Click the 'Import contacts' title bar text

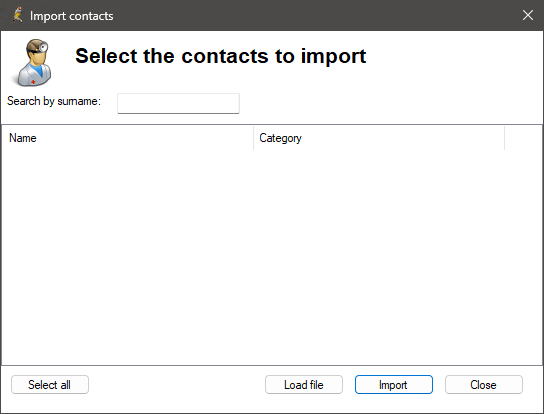coord(71,16)
